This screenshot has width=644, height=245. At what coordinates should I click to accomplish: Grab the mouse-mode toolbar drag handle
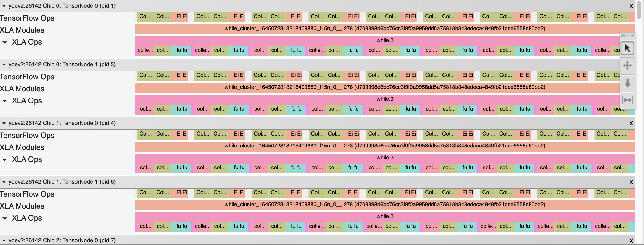[627, 35]
